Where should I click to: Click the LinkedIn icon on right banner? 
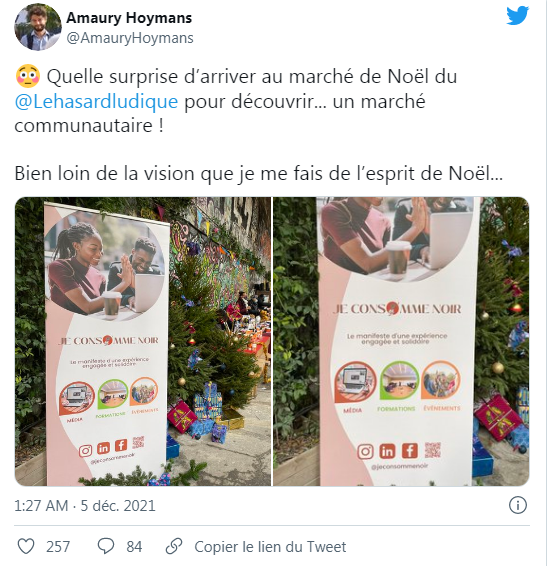point(387,451)
